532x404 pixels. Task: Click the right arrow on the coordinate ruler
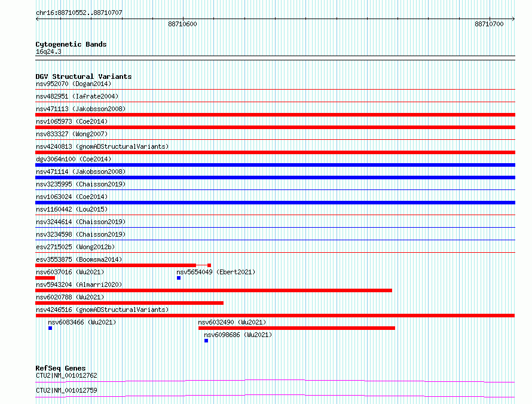513,19
